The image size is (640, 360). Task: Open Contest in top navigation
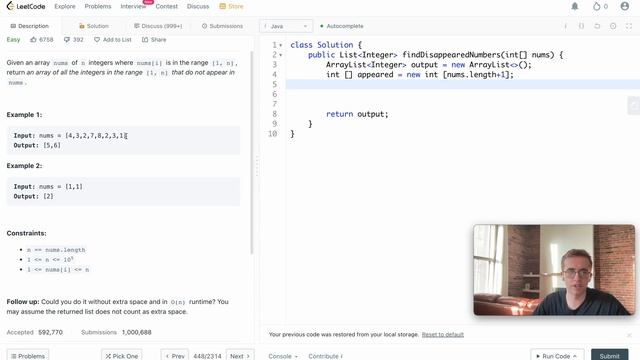[167, 6]
